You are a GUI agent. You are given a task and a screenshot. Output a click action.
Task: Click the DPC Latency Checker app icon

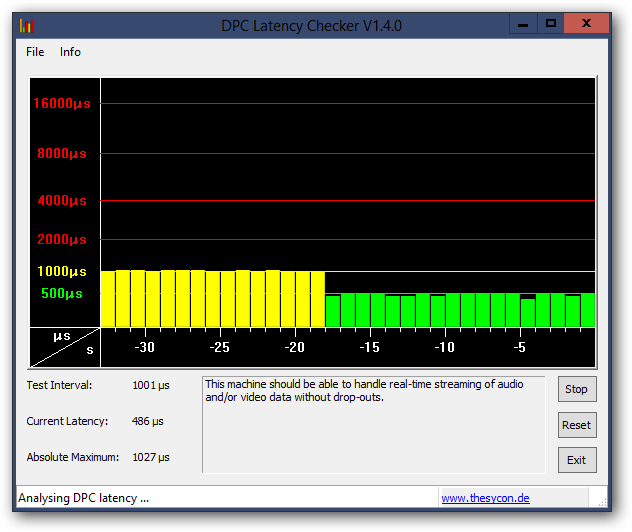tap(27, 26)
